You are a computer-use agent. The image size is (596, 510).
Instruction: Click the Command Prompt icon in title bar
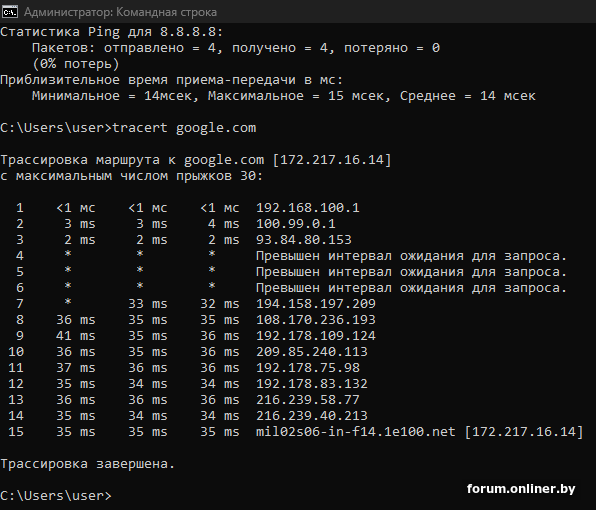pyautogui.click(x=10, y=12)
